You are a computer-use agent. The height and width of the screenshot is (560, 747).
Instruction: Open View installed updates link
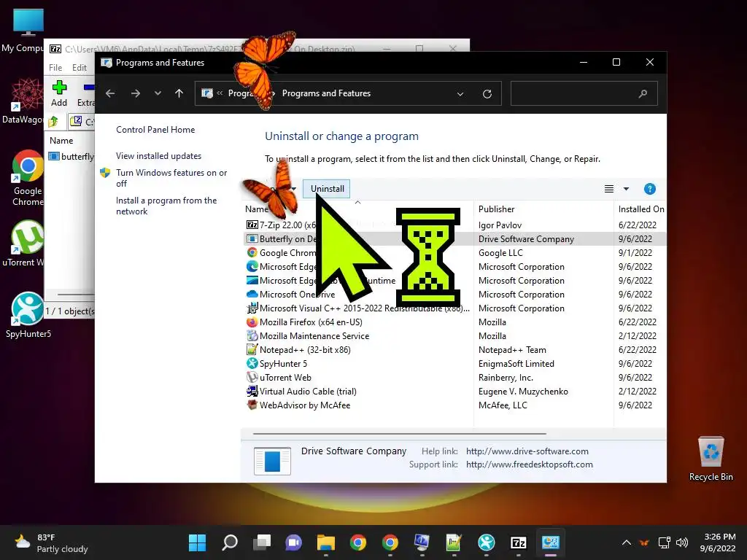[158, 156]
